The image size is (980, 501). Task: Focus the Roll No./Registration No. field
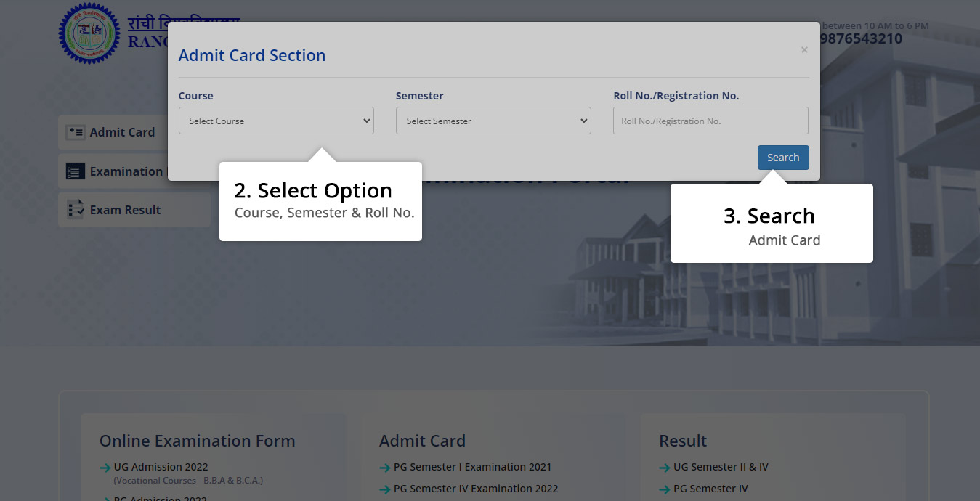coord(710,121)
